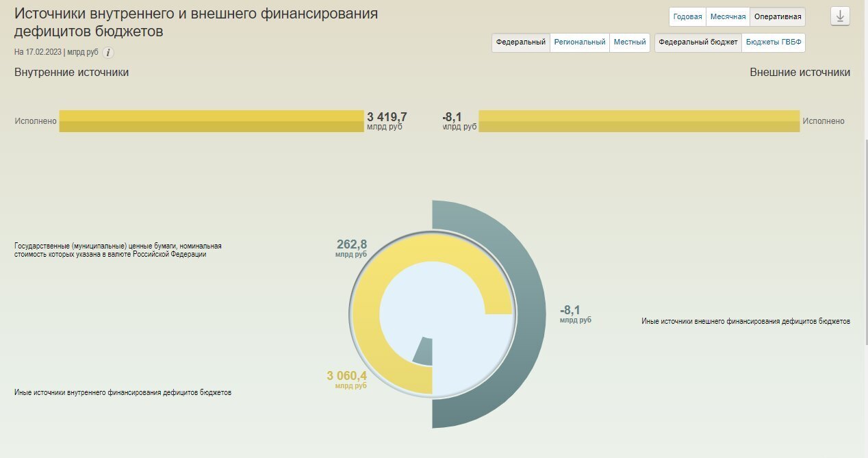Switch to the Региональный budget level

point(578,42)
